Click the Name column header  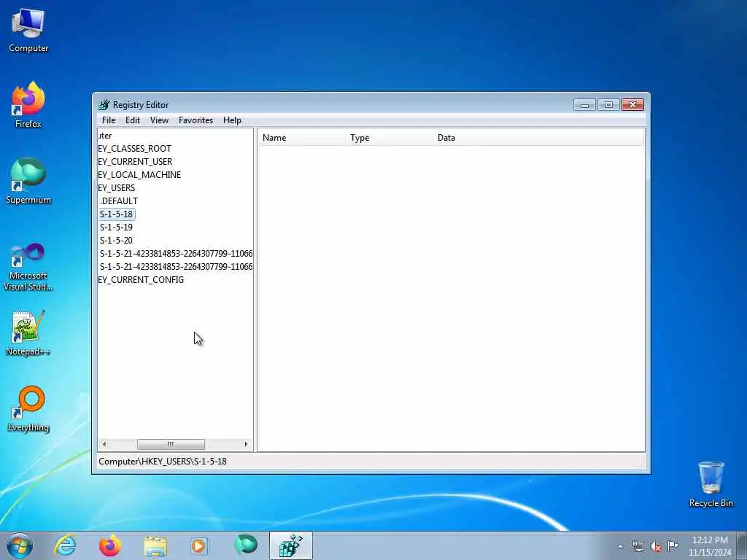pyautogui.click(x=302, y=138)
